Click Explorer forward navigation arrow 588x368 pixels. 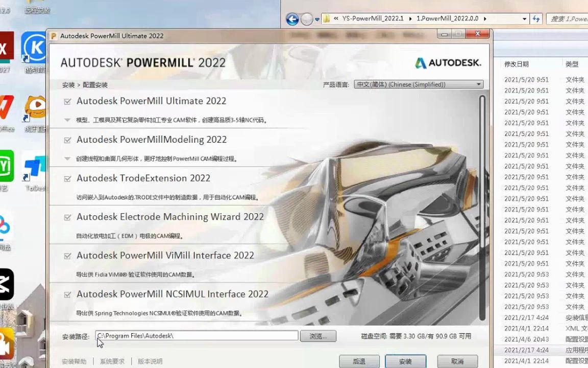click(x=307, y=19)
